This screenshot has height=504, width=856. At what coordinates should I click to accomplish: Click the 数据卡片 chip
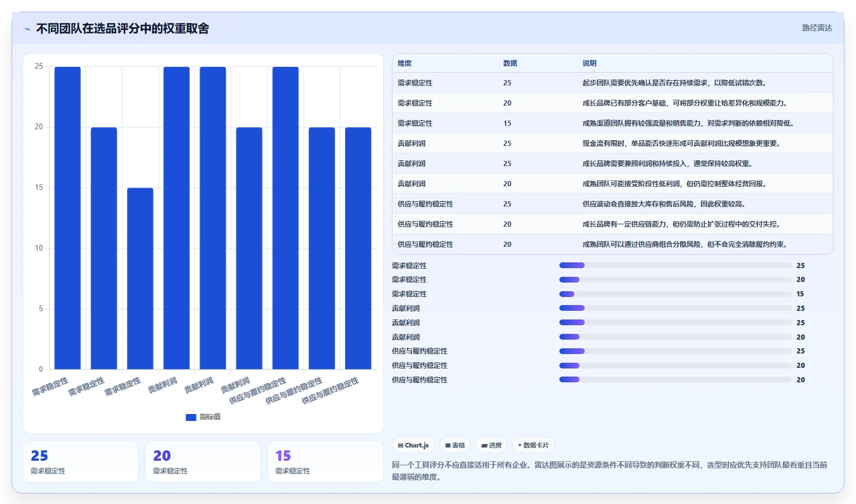533,445
